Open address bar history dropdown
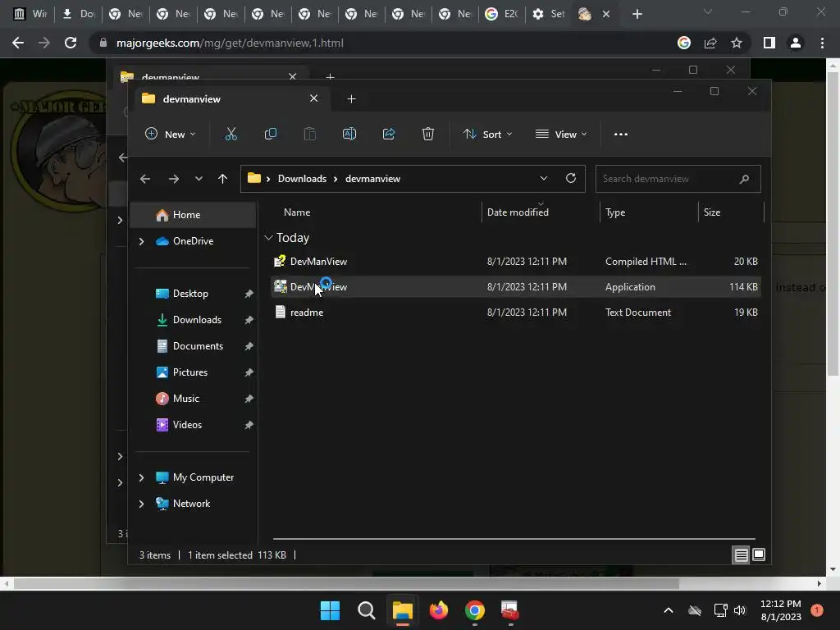Screen dimensions: 840x630 [544, 178]
